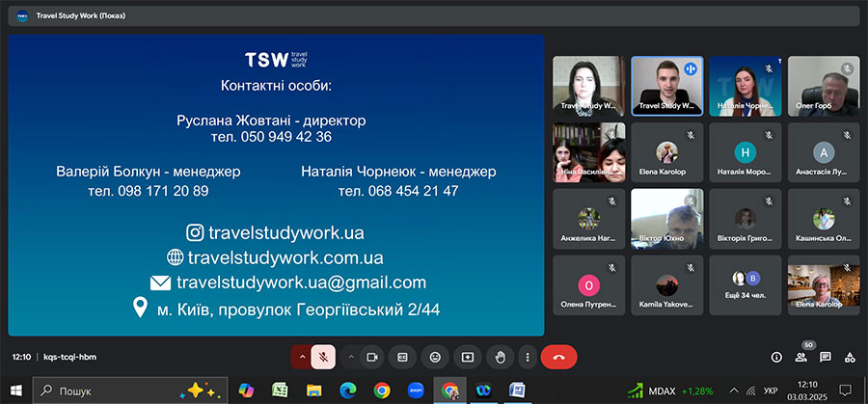Select the speaking Travel Study Work video tile
The width and height of the screenshot is (868, 404).
click(667, 86)
